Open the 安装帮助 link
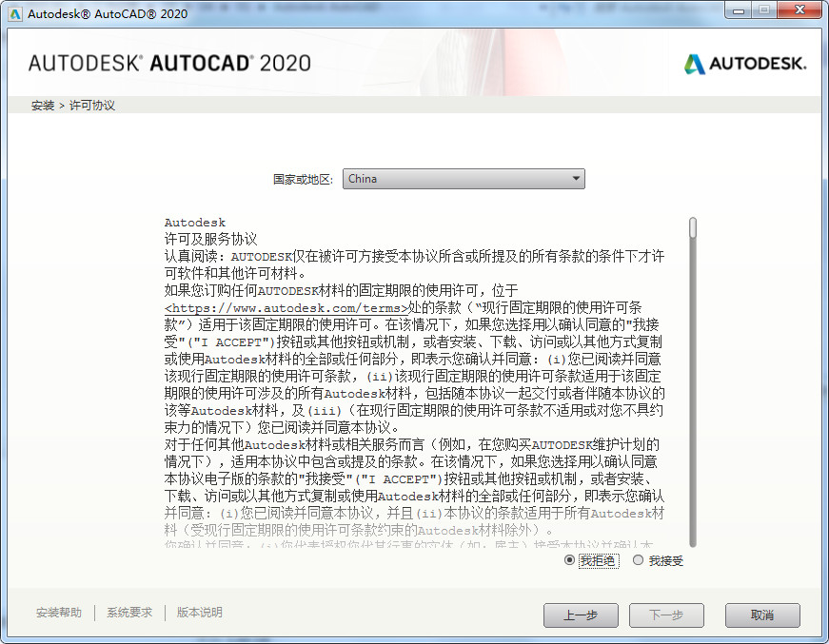The image size is (829, 644). [57, 613]
